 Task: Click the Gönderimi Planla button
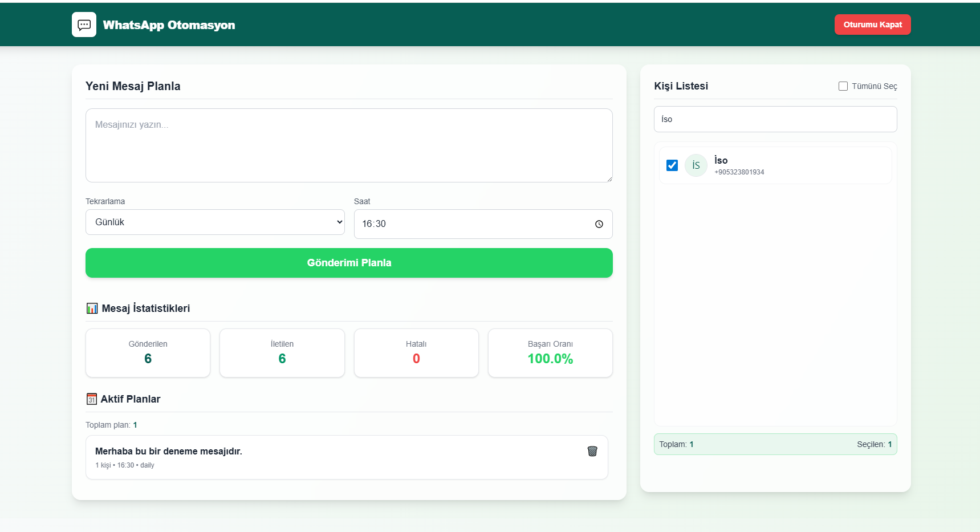tap(349, 263)
